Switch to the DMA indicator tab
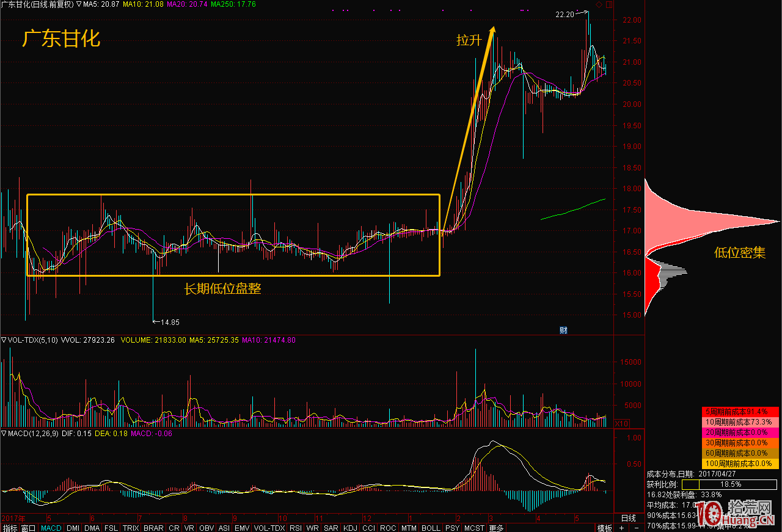This screenshot has height=532, width=782. tap(92, 528)
